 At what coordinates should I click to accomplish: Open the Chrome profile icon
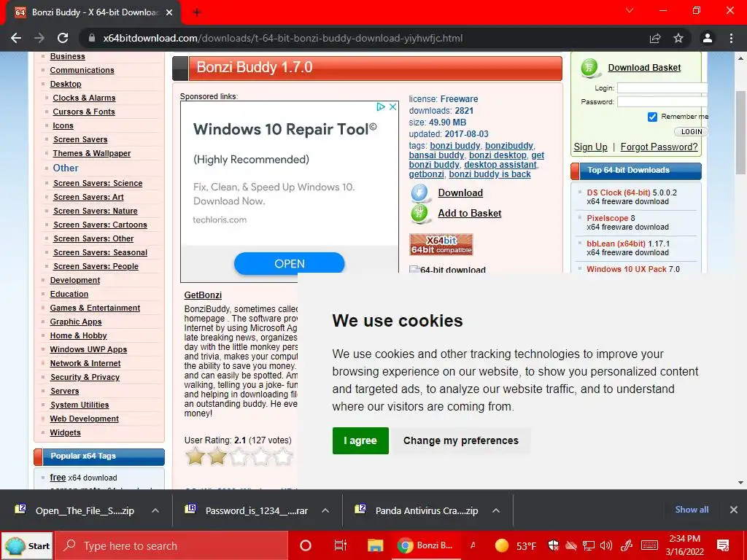tap(708, 38)
